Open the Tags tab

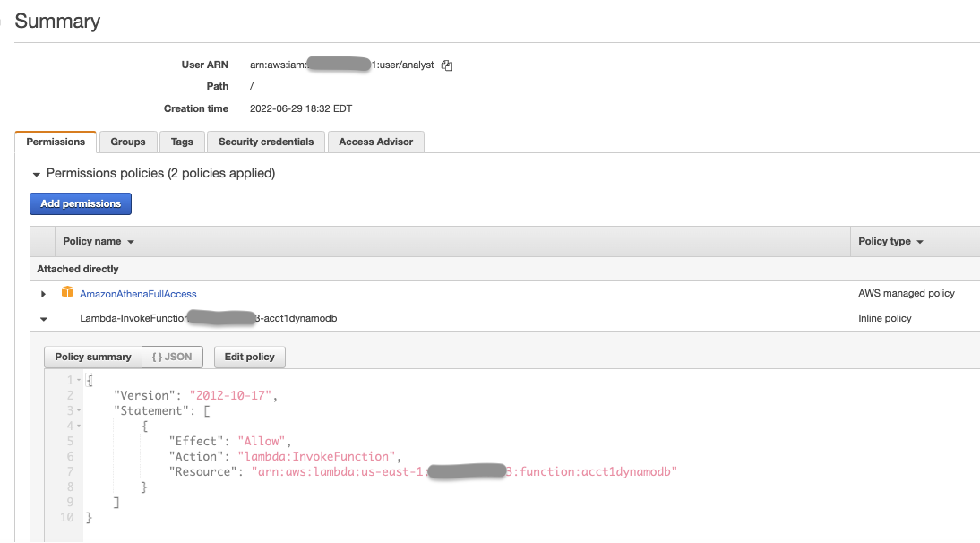(x=182, y=142)
